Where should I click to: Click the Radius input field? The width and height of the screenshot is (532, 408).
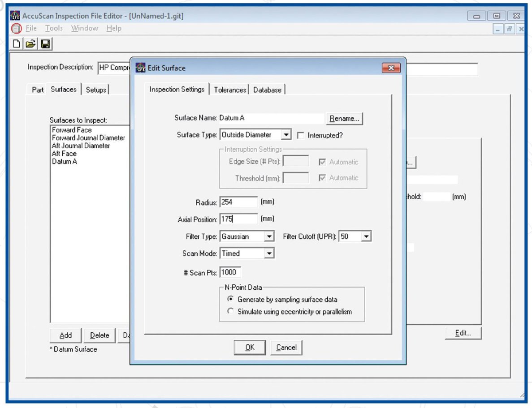tap(238, 202)
